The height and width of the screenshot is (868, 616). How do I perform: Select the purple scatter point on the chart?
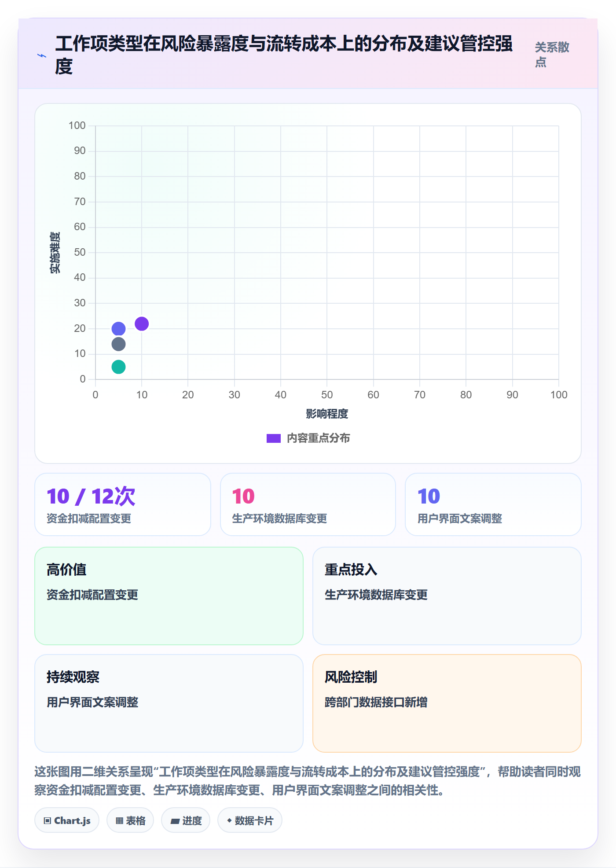(x=142, y=324)
